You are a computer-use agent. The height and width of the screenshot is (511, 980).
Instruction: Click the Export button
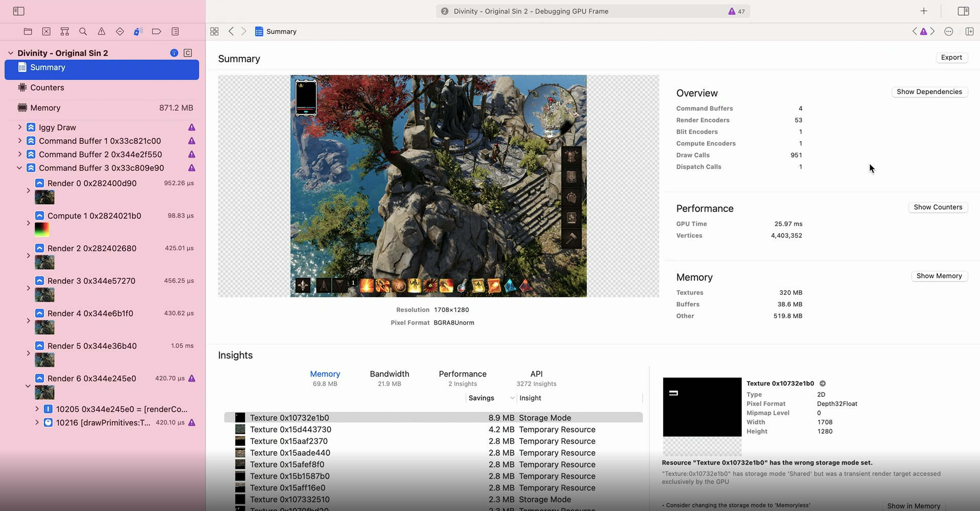point(951,57)
